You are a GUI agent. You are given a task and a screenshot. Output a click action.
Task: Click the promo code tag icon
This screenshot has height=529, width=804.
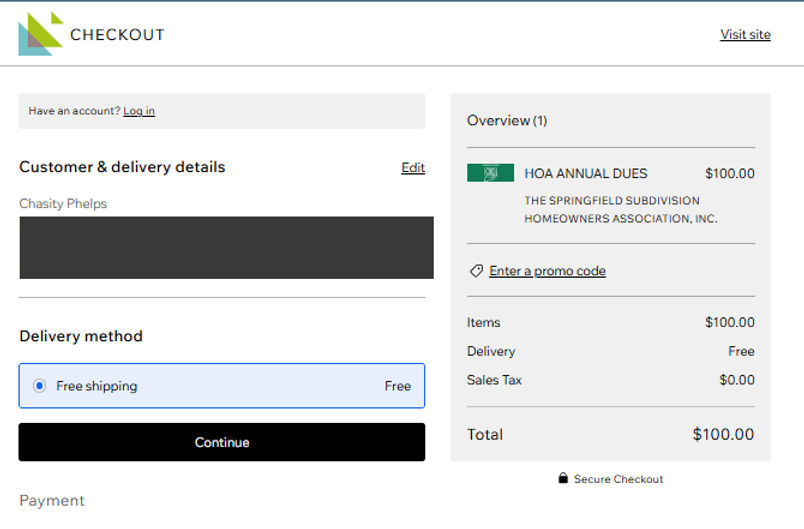point(476,271)
